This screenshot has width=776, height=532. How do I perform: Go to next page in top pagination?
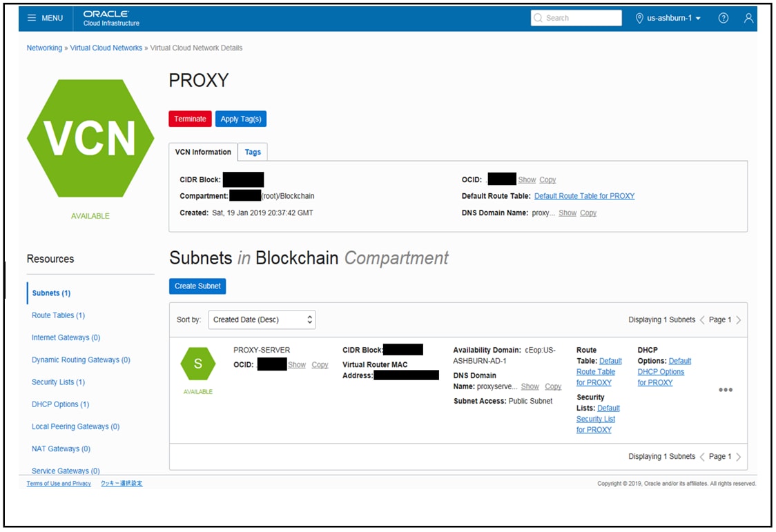739,320
